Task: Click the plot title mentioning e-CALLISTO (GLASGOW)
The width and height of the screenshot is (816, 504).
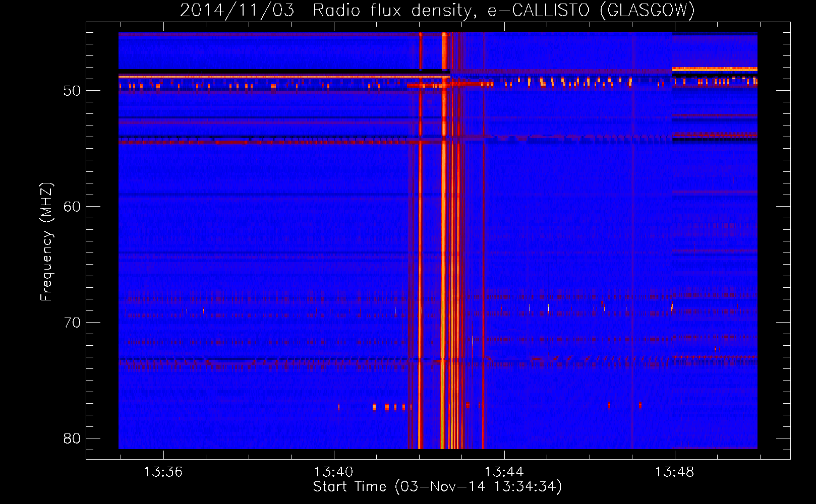Action: click(437, 10)
